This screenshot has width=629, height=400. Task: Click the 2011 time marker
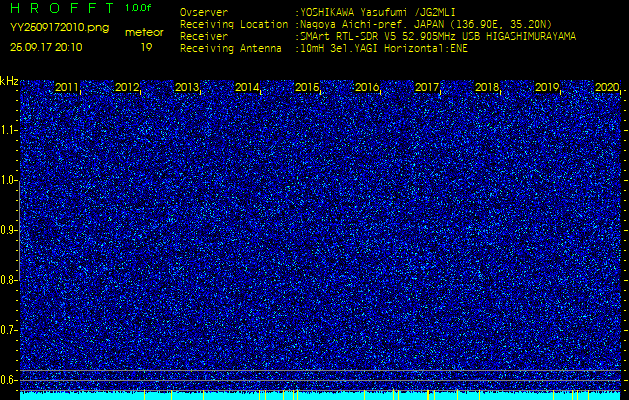click(x=67, y=87)
